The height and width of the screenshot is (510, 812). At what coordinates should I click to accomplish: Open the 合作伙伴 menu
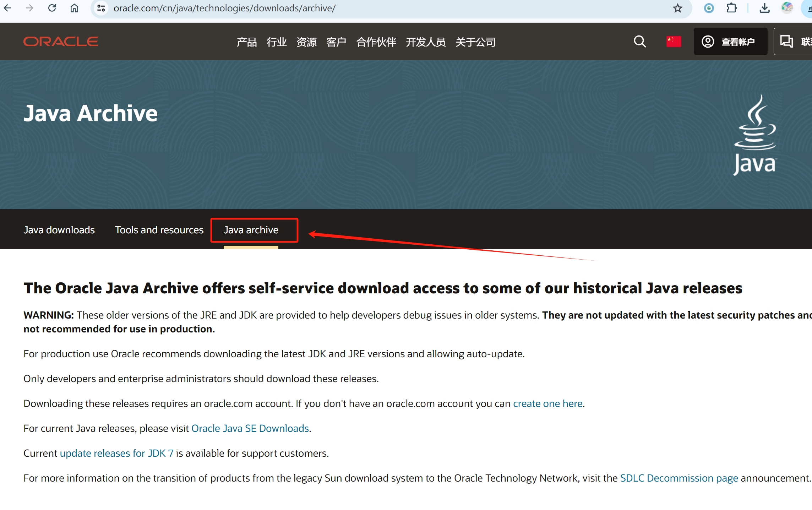tap(376, 42)
